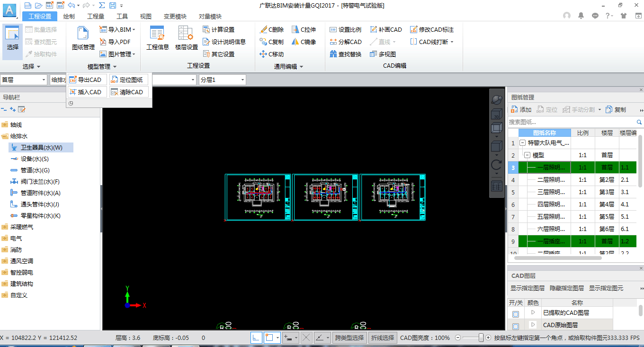Click the C删除 delete tool
Screen dimensions: 644x347
[272, 29]
